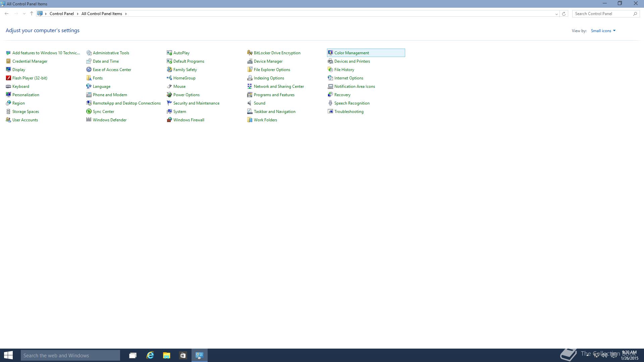Open the Region globe icon
The height and width of the screenshot is (362, 644).
(x=8, y=103)
